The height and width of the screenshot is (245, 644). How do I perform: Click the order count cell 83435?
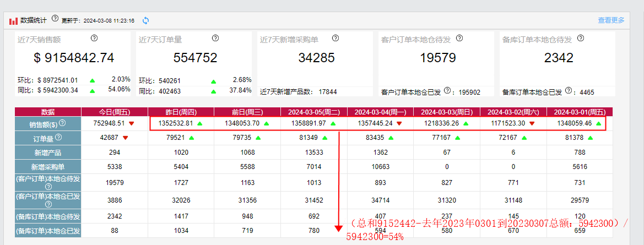click(375, 138)
